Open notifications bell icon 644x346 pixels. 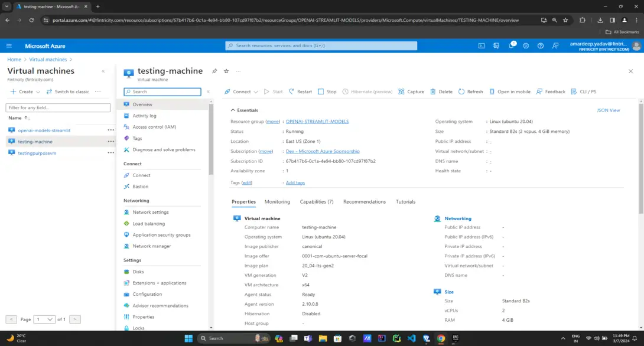point(511,45)
